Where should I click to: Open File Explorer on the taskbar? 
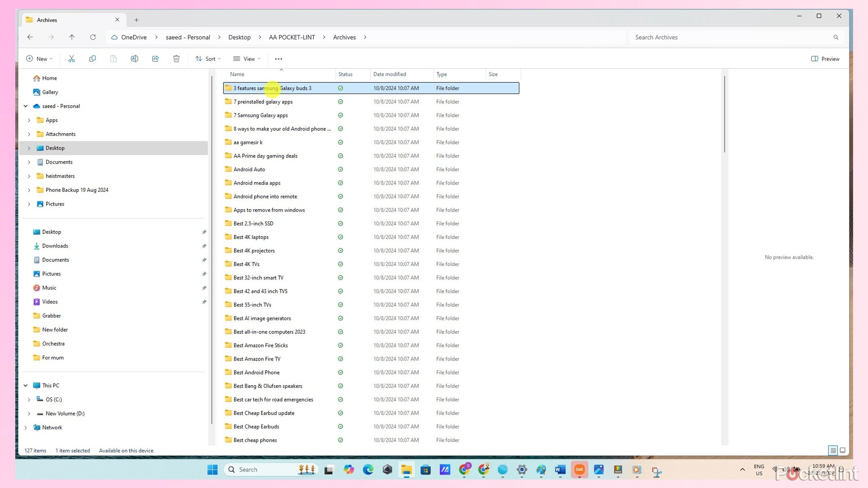tap(406, 469)
